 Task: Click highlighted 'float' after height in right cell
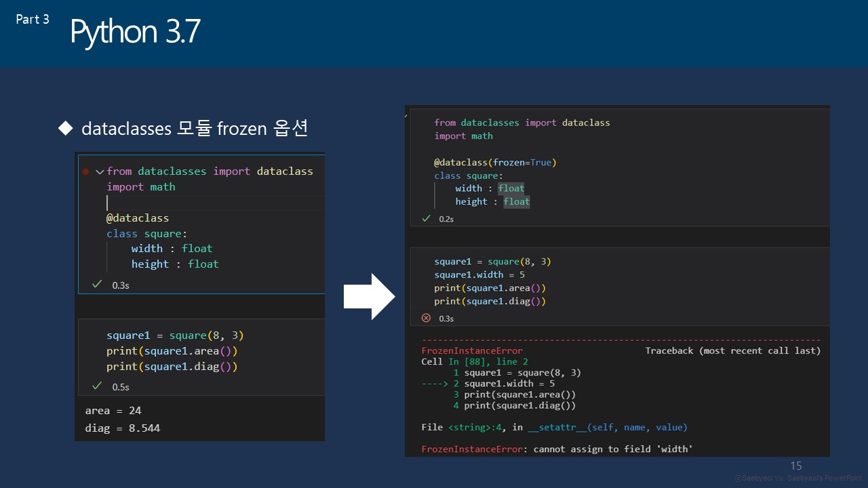click(517, 201)
